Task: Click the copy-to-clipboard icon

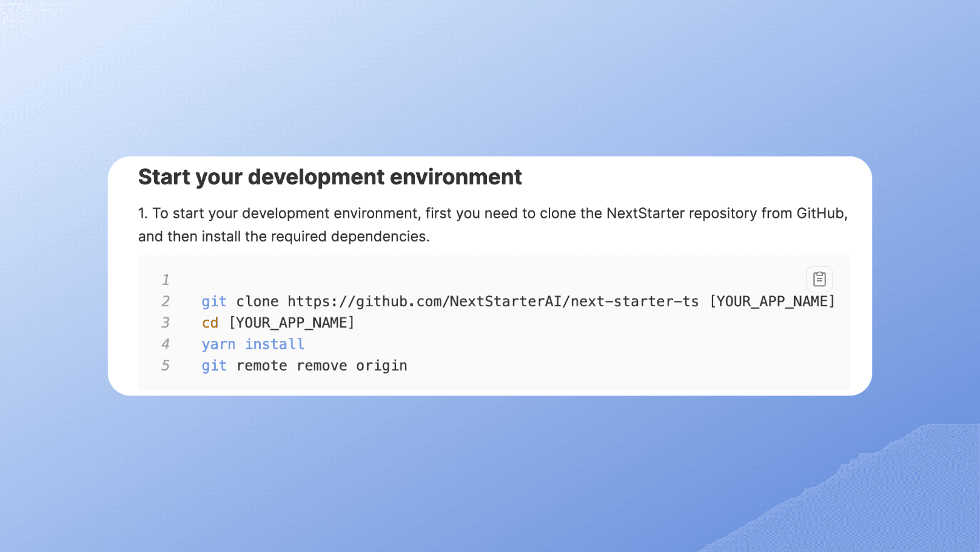Action: (820, 278)
